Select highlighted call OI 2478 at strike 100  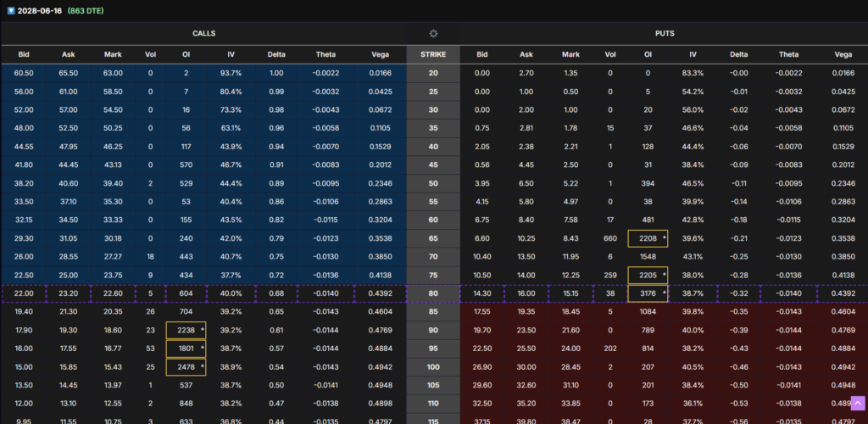tap(186, 366)
